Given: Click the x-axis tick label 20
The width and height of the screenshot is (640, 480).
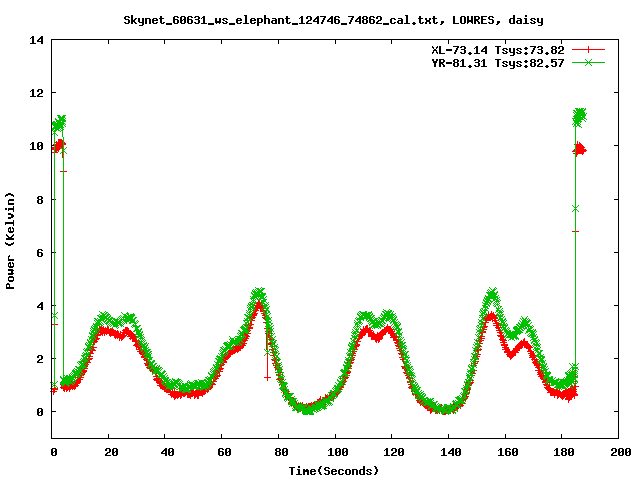Looking at the screenshot, I should pyautogui.click(x=111, y=452).
